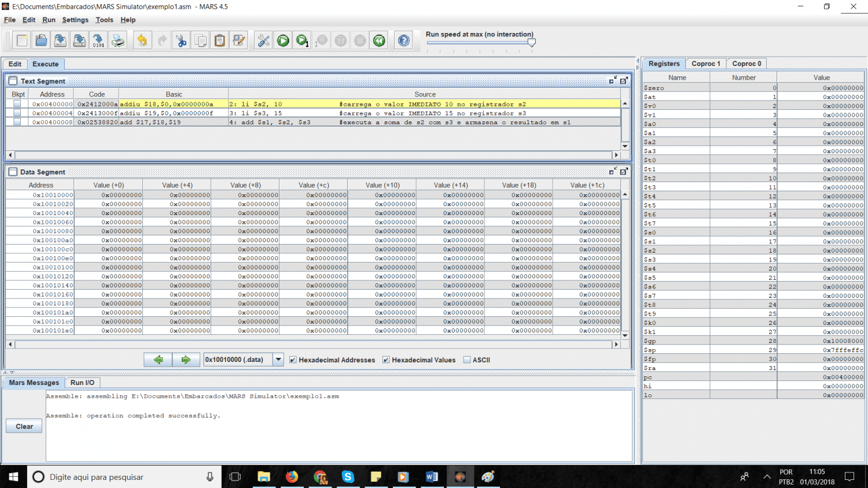Create a new file with toolbar icon
868x488 pixels.
pos(22,40)
